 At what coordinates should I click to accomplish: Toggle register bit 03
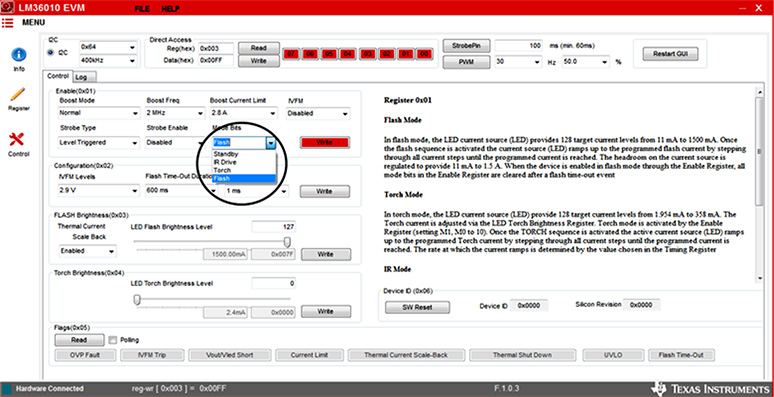point(367,54)
